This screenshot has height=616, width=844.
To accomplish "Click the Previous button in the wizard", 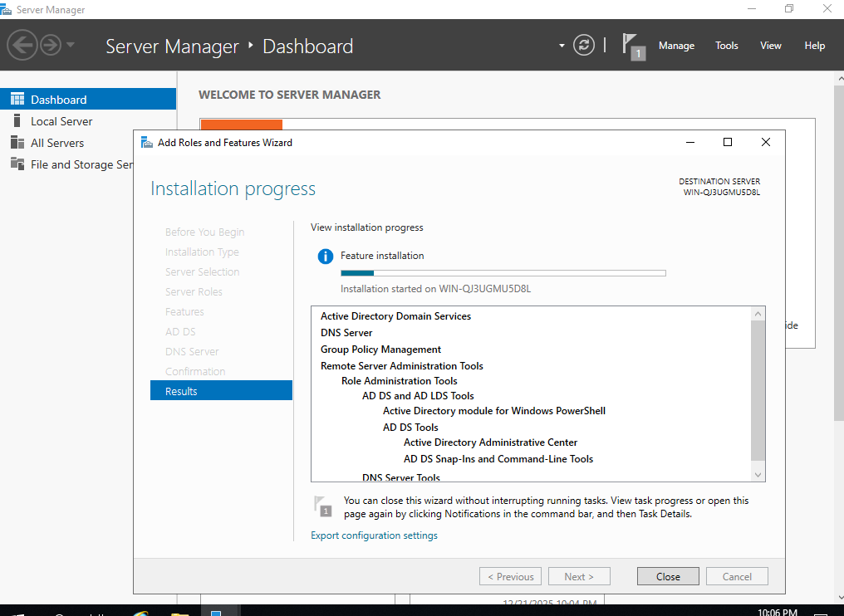I will click(510, 576).
